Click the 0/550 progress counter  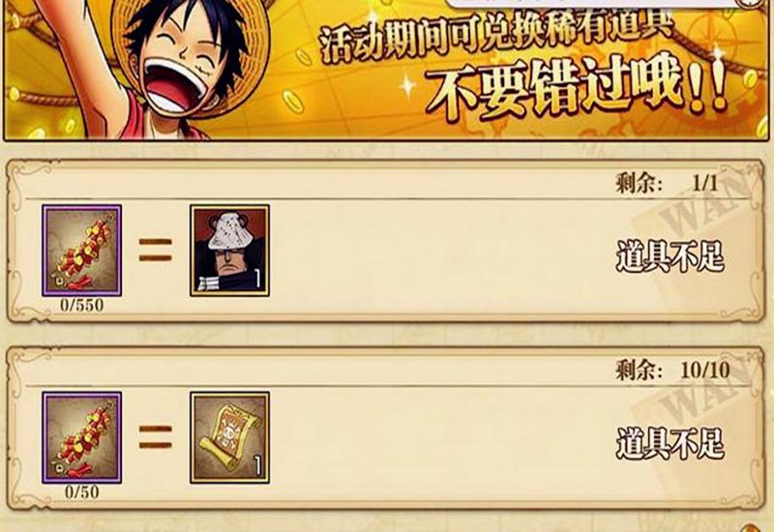pos(82,305)
